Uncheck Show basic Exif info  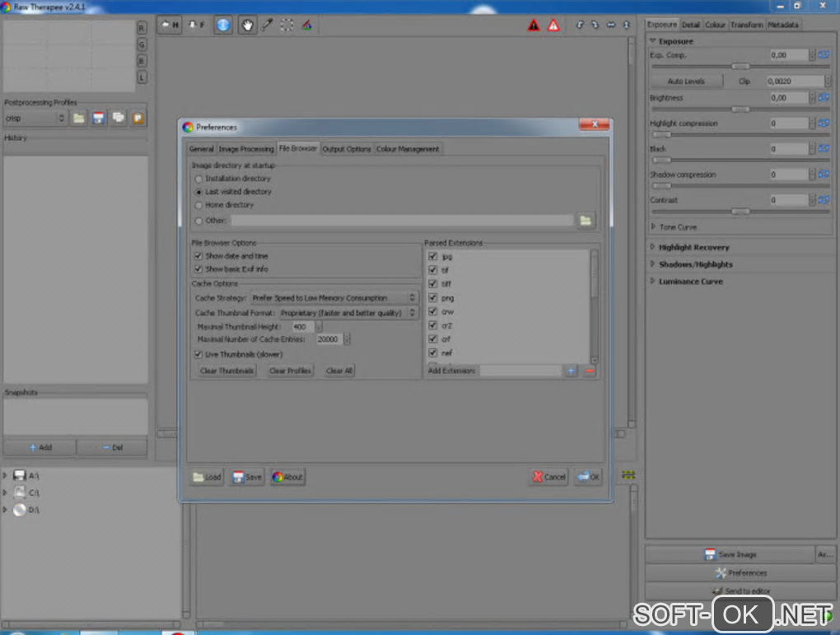198,269
